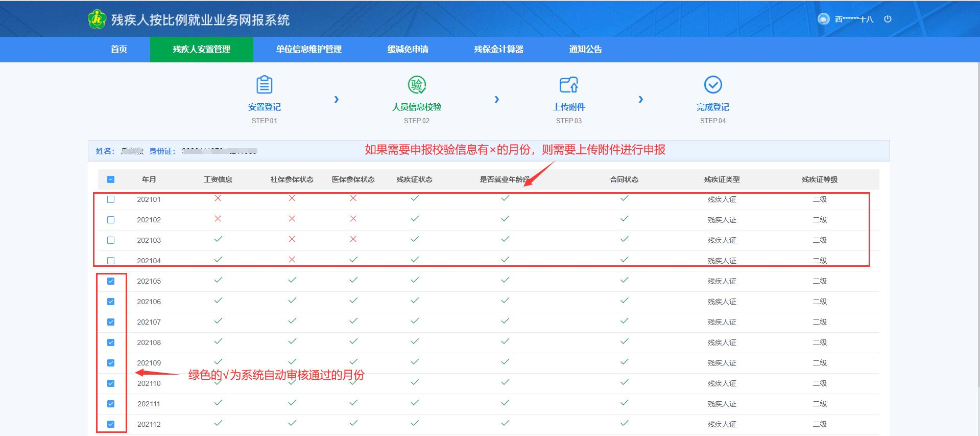The image size is (980, 436).
Task: Check the 202101 row checkbox
Action: [x=111, y=199]
